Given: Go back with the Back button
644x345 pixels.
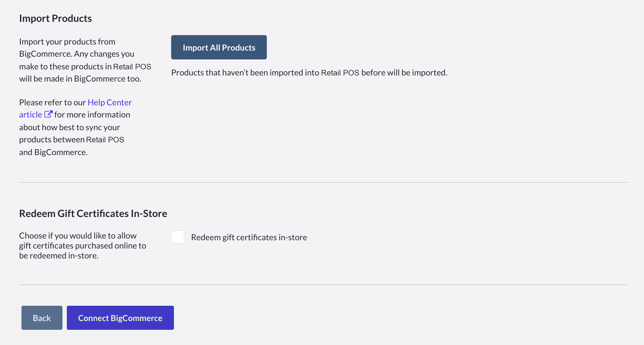Looking at the screenshot, I should coord(42,318).
